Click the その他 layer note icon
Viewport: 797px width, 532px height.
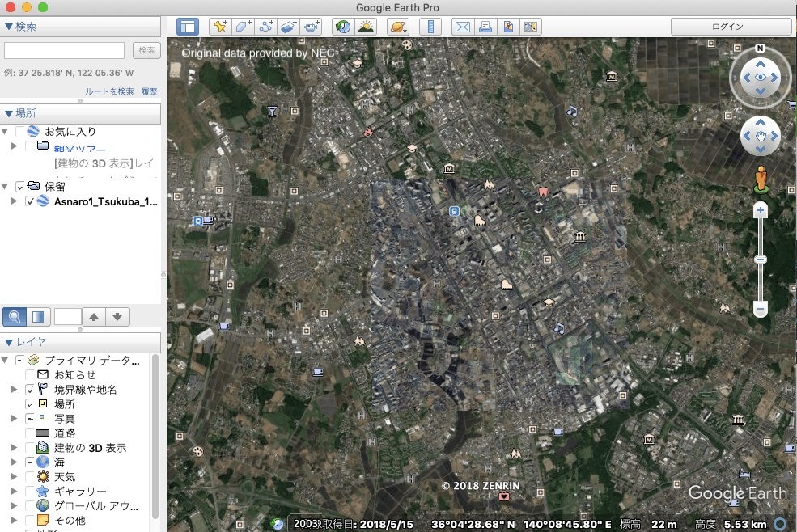pyautogui.click(x=43, y=520)
